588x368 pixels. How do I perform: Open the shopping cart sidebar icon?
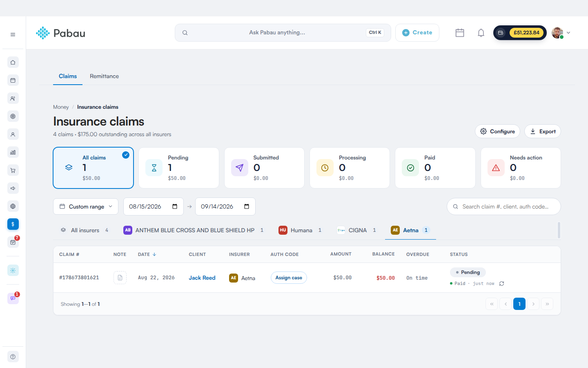pos(13,171)
